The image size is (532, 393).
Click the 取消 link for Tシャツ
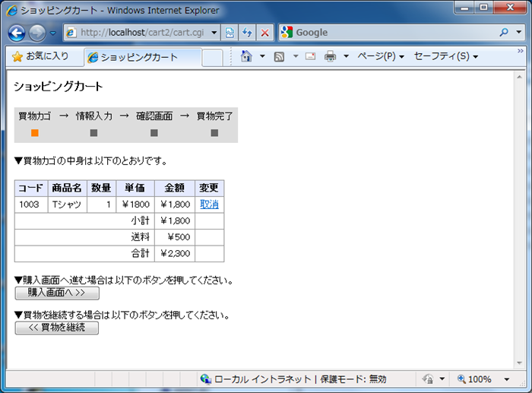tap(209, 204)
